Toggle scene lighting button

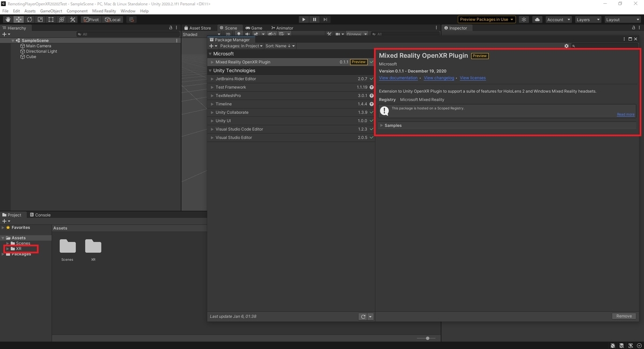click(x=238, y=34)
